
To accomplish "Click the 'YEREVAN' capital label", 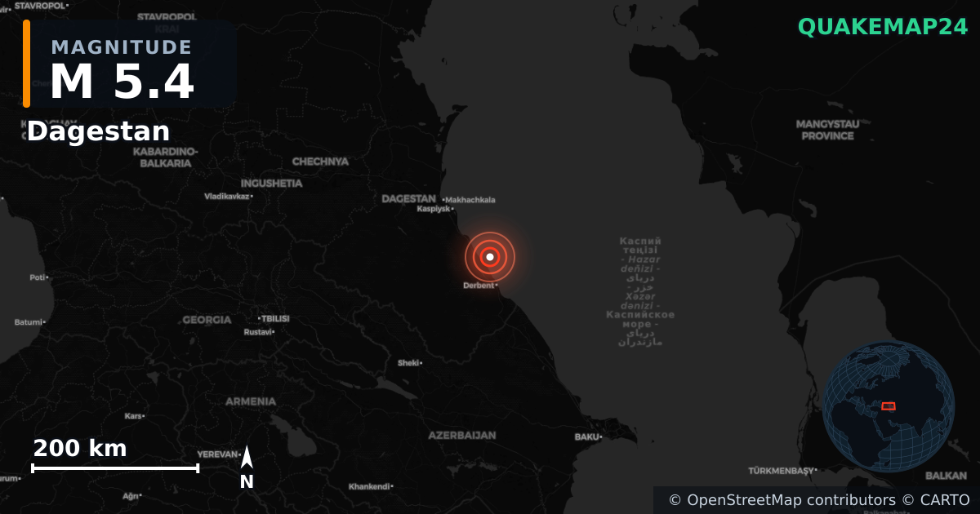I will click(219, 454).
